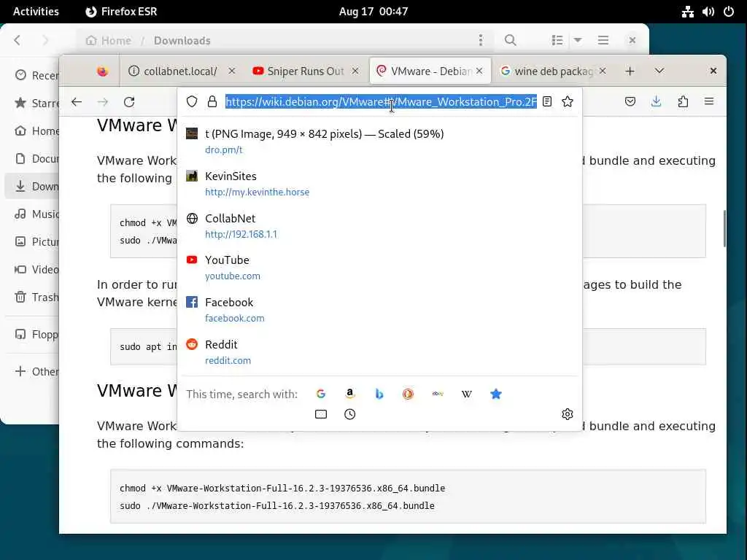747x560 pixels.
Task: Open the volume icon in the top bar
Action: [708, 12]
